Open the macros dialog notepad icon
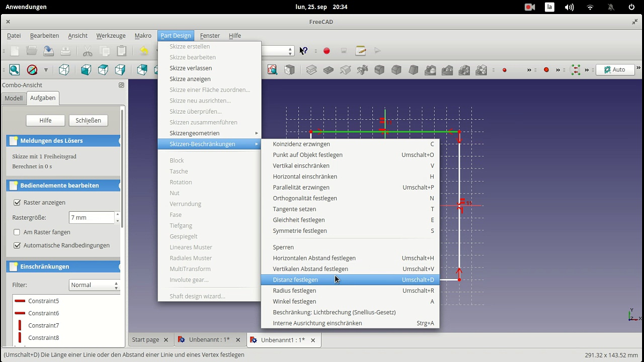Image resolution: width=644 pixels, height=362 pixels. pyautogui.click(x=361, y=51)
